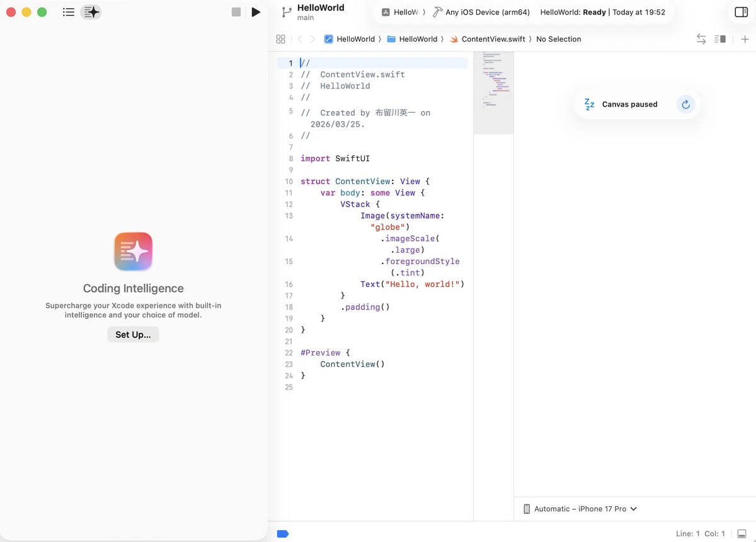756x542 pixels.
Task: Click the ContentView() line
Action: click(352, 364)
